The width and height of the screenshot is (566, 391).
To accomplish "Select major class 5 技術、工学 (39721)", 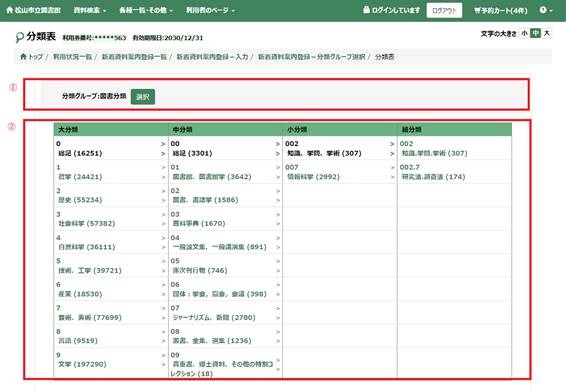I will 111,266.
